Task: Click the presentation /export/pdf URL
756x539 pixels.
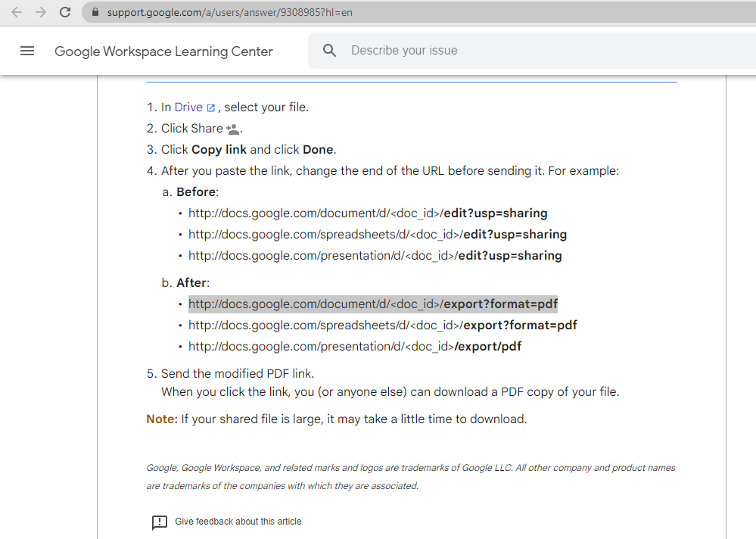Action: click(x=355, y=347)
